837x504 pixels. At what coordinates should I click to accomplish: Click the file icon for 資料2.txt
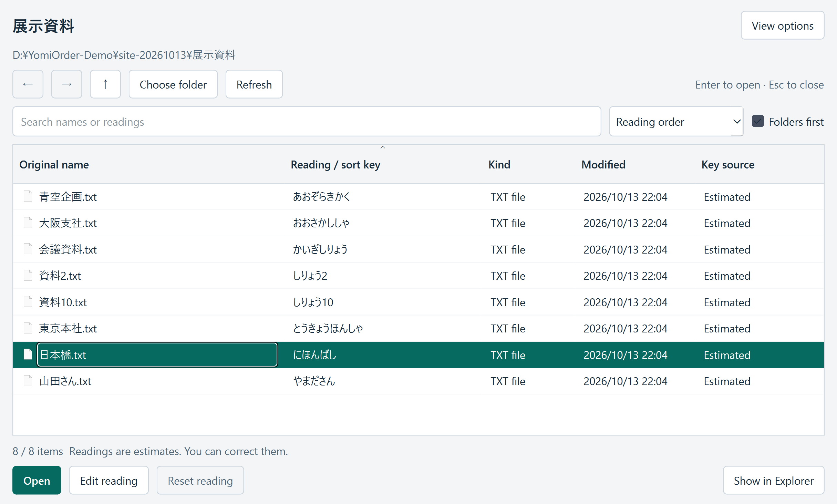coord(28,275)
